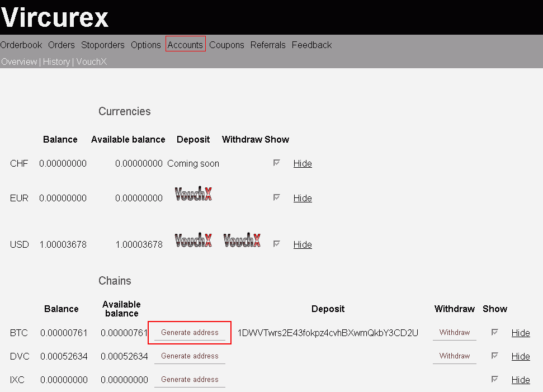Click the USD currency label

point(20,244)
